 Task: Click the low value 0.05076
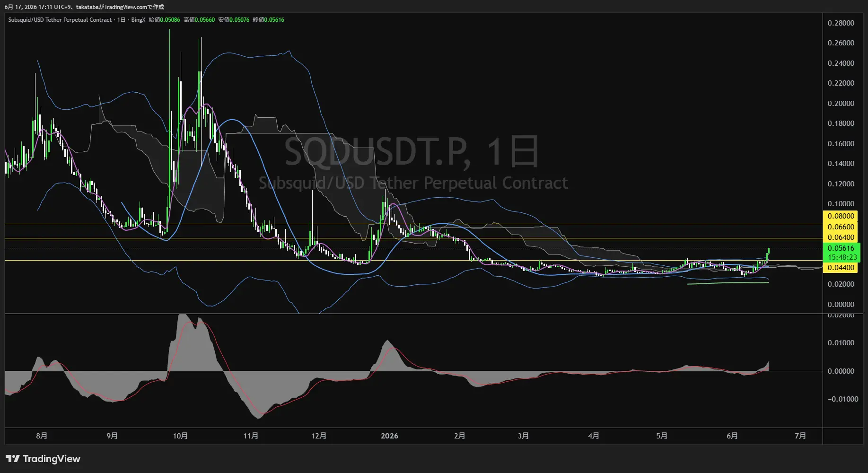point(239,20)
